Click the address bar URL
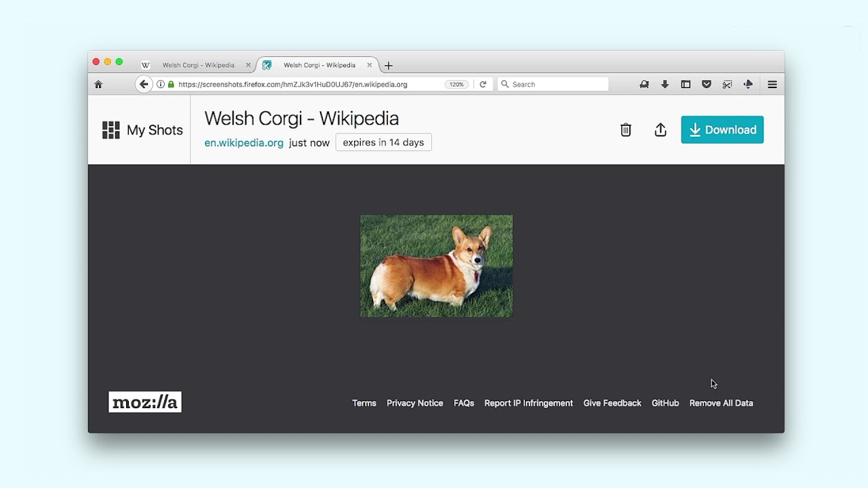The image size is (868, 488). pyautogui.click(x=293, y=85)
